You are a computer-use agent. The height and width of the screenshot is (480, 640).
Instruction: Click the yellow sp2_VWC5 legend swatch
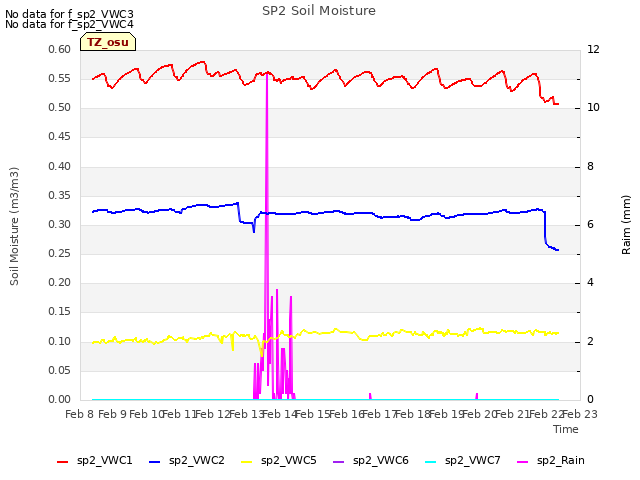point(247,462)
